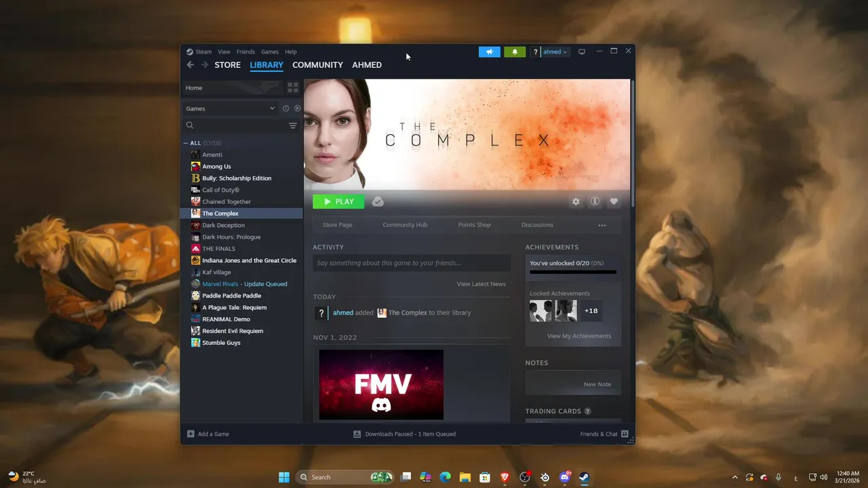Image resolution: width=868 pixels, height=488 pixels.
Task: Click the Add a Game plus icon
Action: click(191, 434)
